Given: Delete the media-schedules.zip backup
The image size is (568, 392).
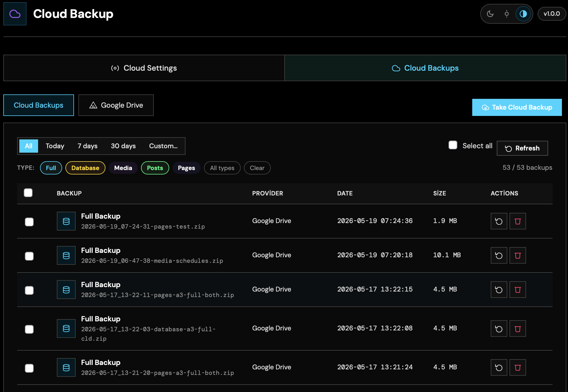Looking at the screenshot, I should [x=518, y=255].
